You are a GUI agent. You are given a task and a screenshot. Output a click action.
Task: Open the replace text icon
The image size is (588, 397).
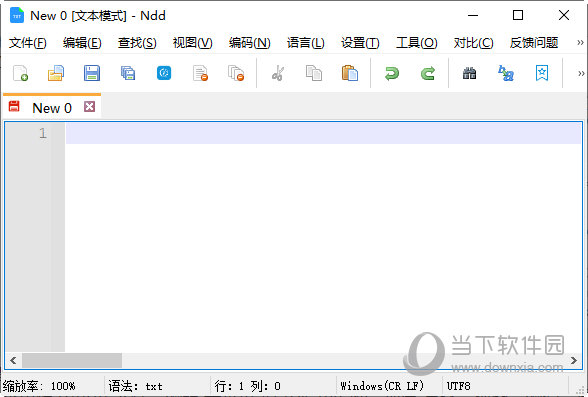[506, 73]
